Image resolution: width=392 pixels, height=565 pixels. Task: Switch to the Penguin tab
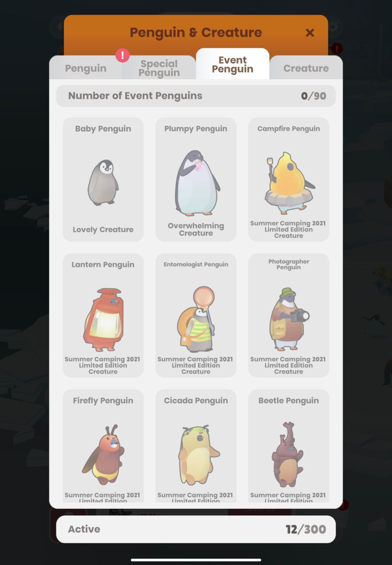pos(86,68)
